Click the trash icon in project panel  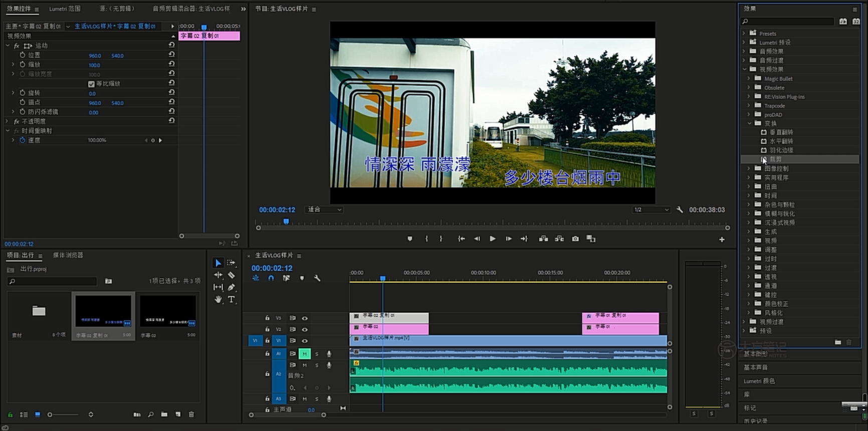pyautogui.click(x=191, y=414)
